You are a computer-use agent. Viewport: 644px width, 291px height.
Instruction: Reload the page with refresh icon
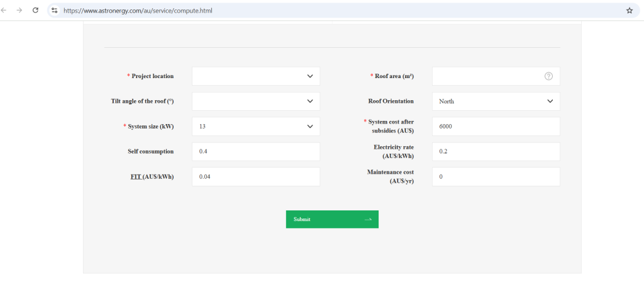[35, 11]
